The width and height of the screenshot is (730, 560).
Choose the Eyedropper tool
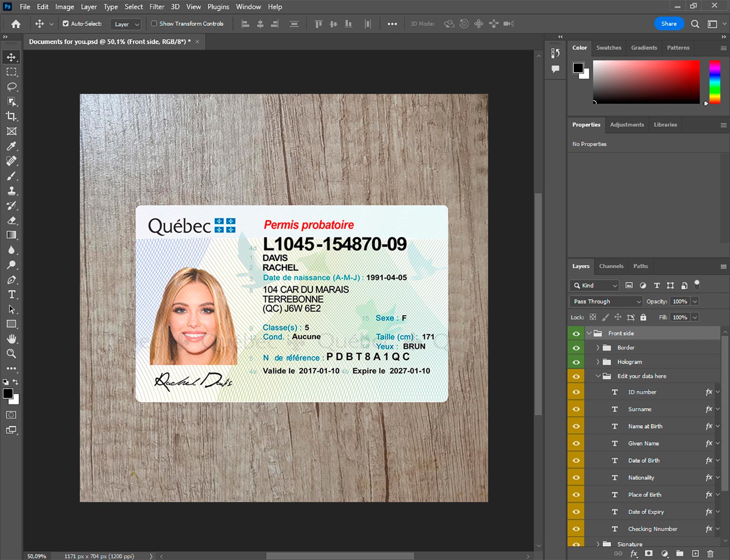[x=11, y=146]
